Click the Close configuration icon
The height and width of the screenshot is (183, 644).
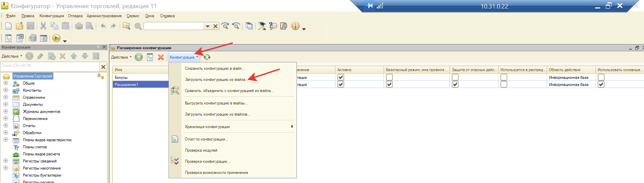click(20, 38)
